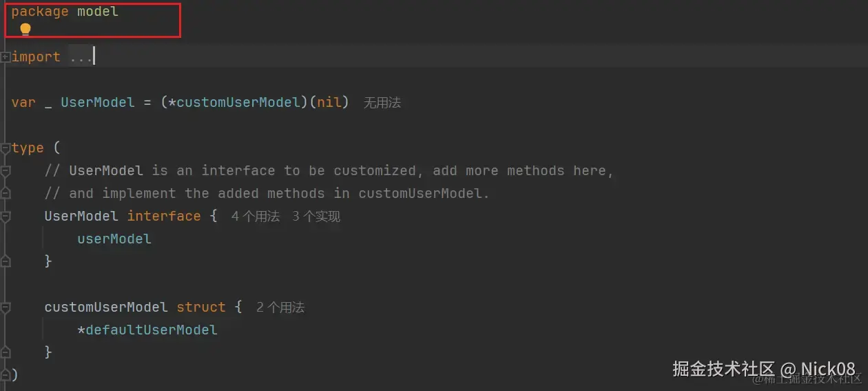The width and height of the screenshot is (868, 391).
Task: Open the "无用法" usage hint
Action: (x=382, y=103)
